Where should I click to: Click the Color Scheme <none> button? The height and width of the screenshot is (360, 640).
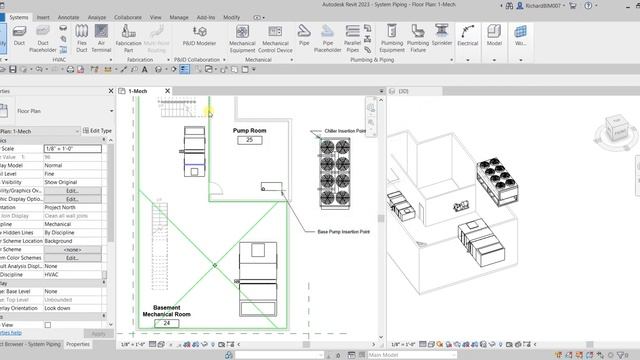coord(72,249)
